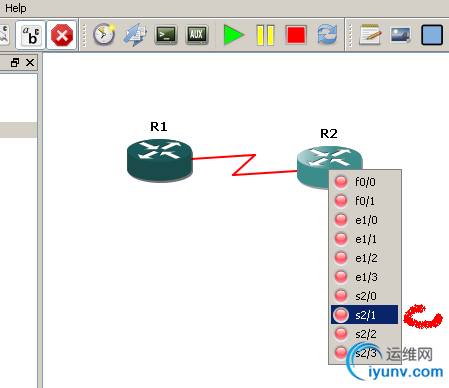
Task: Click the import/export configs icon
Action: coord(135,35)
